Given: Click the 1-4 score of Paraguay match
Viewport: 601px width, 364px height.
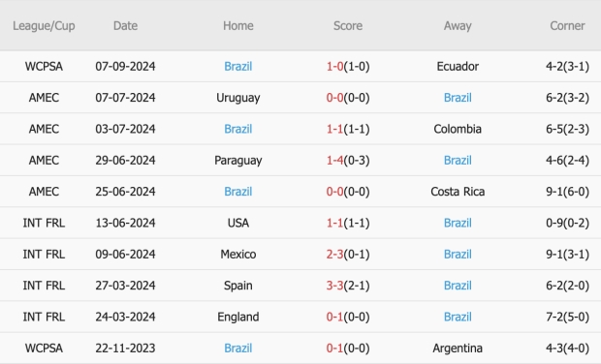Looking at the screenshot, I should 334,160.
